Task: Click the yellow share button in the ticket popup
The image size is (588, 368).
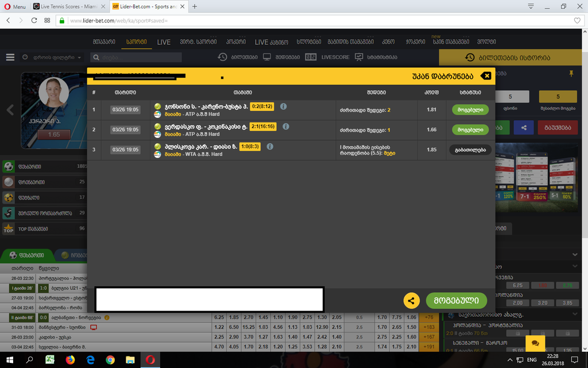Action: (411, 301)
